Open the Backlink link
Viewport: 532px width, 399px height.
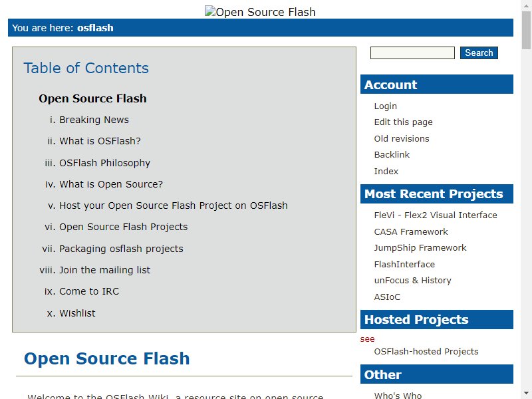point(392,155)
